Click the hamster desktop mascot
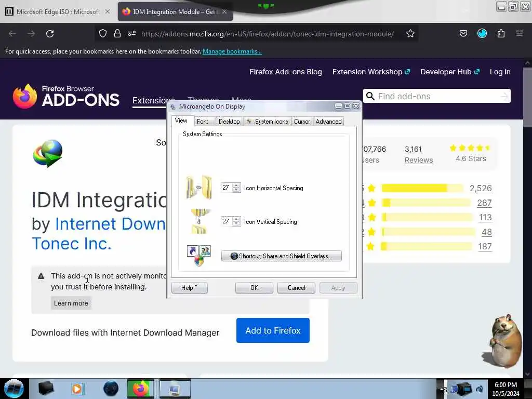 (x=503, y=341)
